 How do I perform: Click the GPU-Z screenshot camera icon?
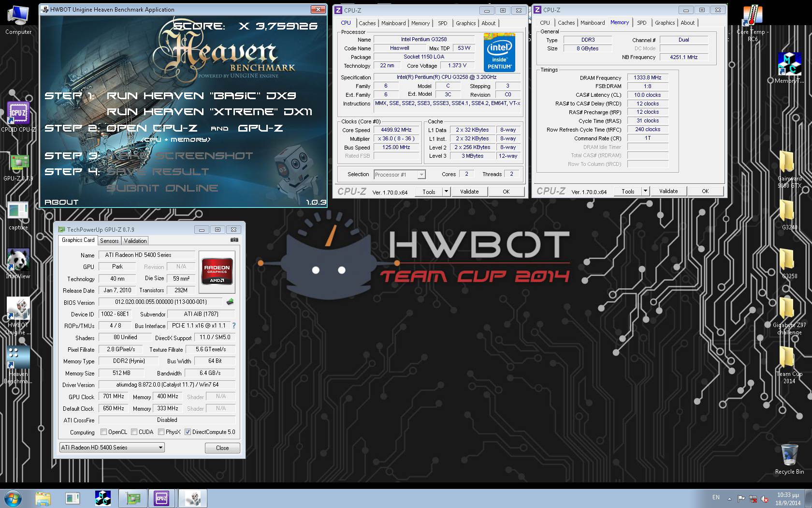tap(234, 240)
